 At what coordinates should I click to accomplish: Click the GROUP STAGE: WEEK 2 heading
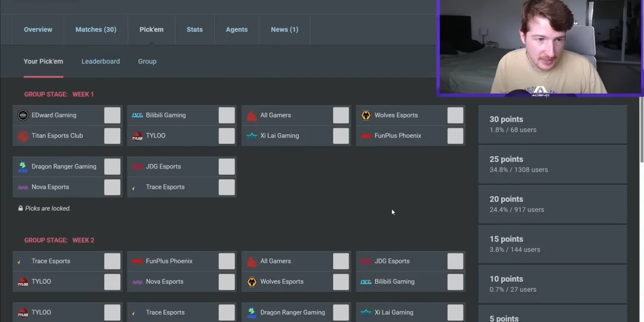coord(59,240)
